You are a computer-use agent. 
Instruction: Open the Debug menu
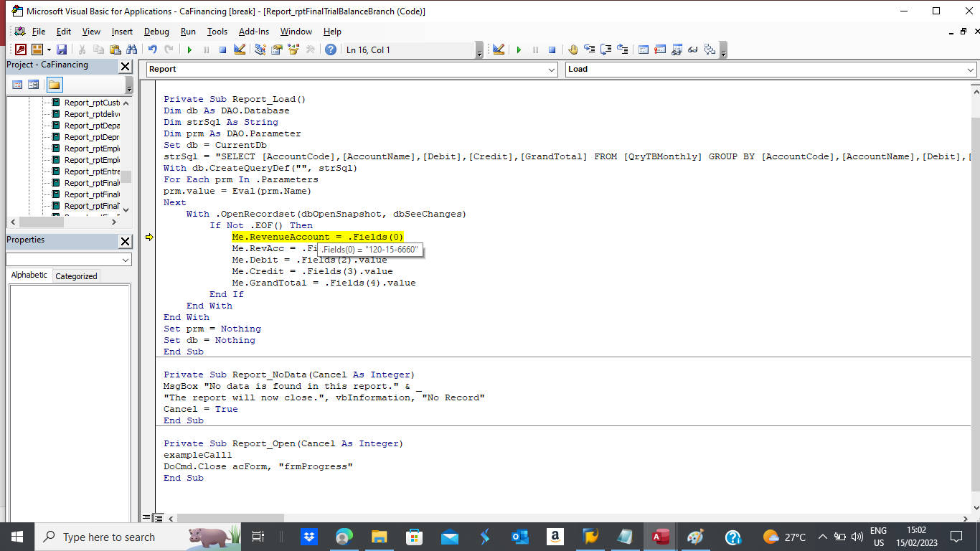tap(156, 32)
